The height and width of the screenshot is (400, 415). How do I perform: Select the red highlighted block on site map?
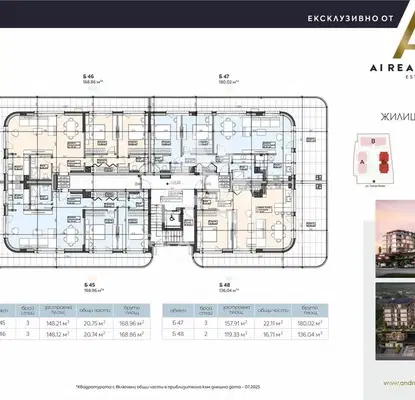point(384,163)
